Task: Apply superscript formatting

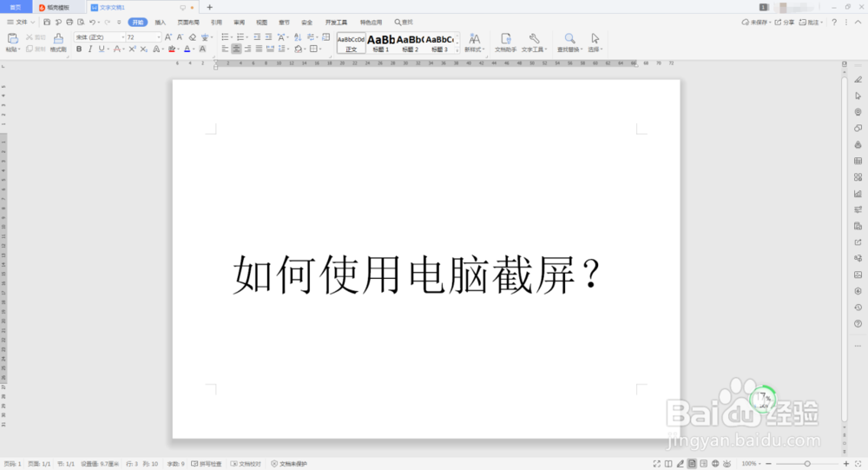Action: (x=132, y=50)
